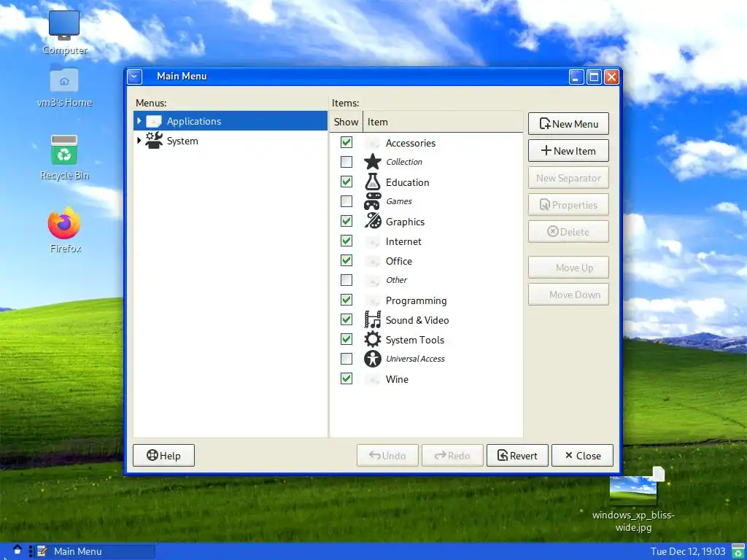Select the Wine item text

click(x=397, y=379)
